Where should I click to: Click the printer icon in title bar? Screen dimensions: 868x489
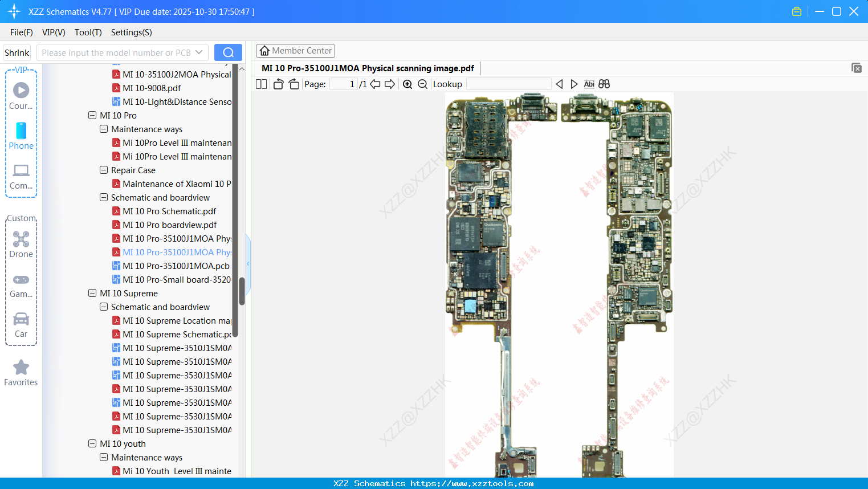(796, 11)
